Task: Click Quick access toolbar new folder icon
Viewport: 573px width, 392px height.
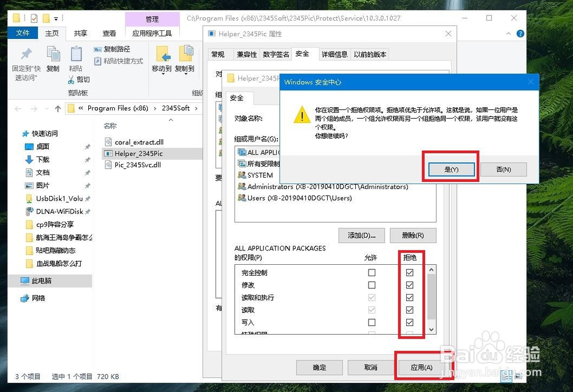Action: pos(46,18)
